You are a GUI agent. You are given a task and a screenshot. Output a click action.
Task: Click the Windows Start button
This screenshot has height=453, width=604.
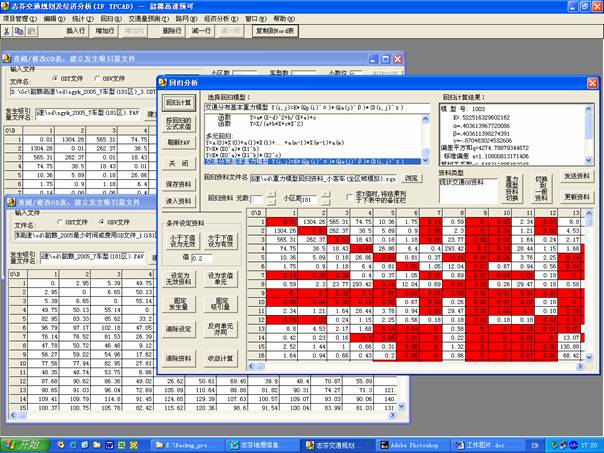pos(24,445)
